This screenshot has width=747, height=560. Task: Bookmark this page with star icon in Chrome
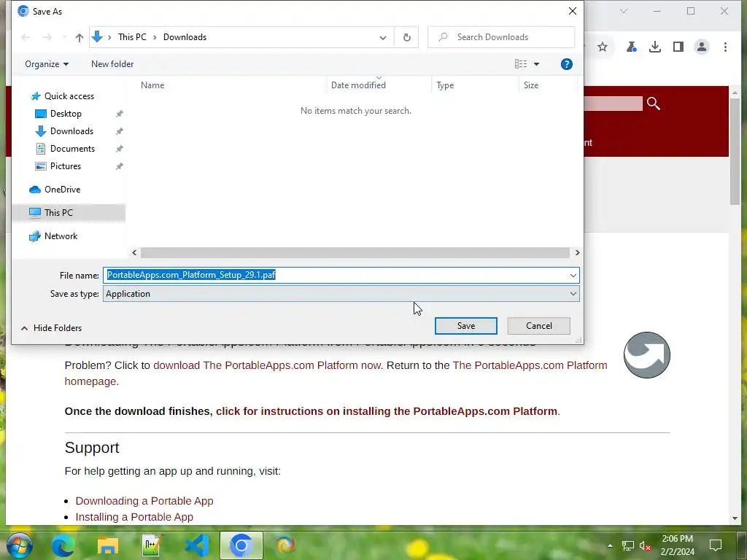tap(603, 47)
